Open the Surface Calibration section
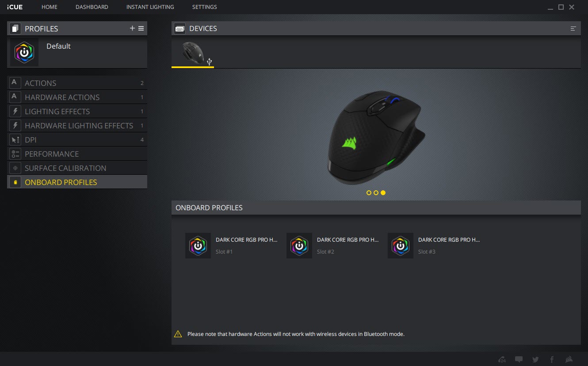588x366 pixels. (77, 168)
